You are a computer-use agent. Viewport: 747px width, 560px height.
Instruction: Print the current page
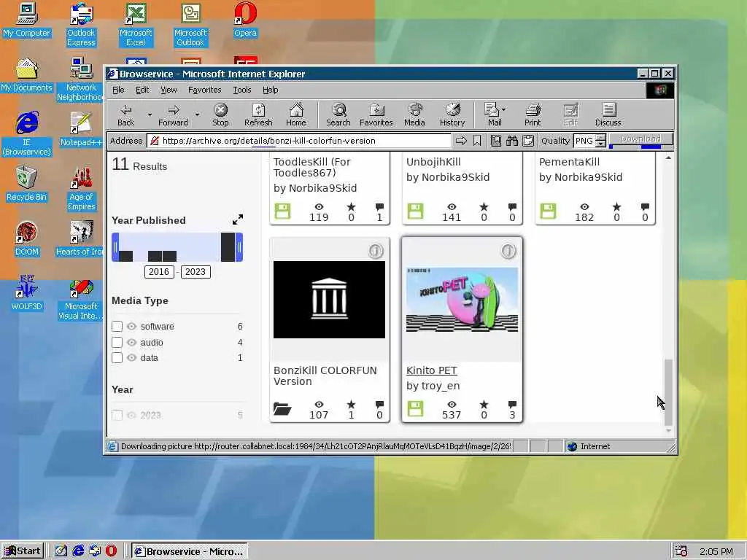pyautogui.click(x=533, y=114)
